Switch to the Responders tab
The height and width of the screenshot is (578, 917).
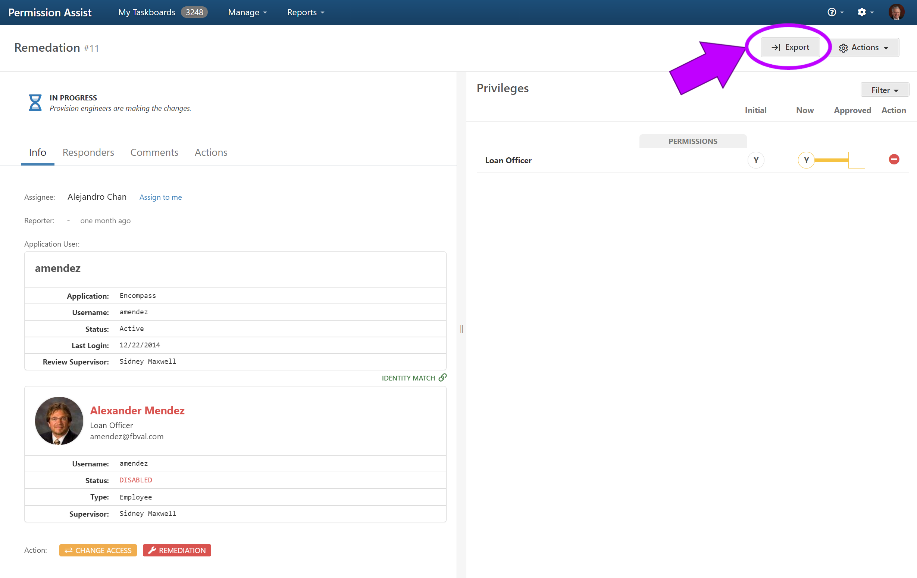point(88,153)
